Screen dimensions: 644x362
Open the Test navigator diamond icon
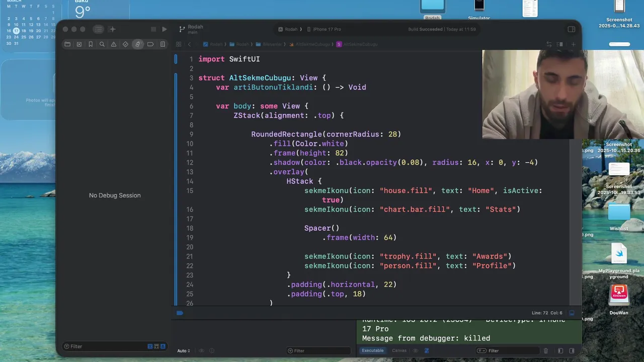click(126, 44)
